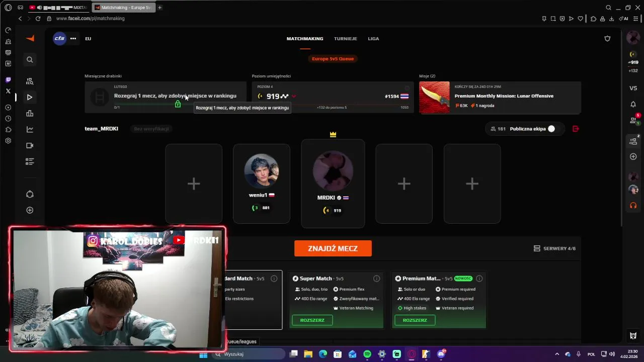Open the SERWERY 4/6 server selector
The width and height of the screenshot is (644, 362).
click(x=554, y=248)
